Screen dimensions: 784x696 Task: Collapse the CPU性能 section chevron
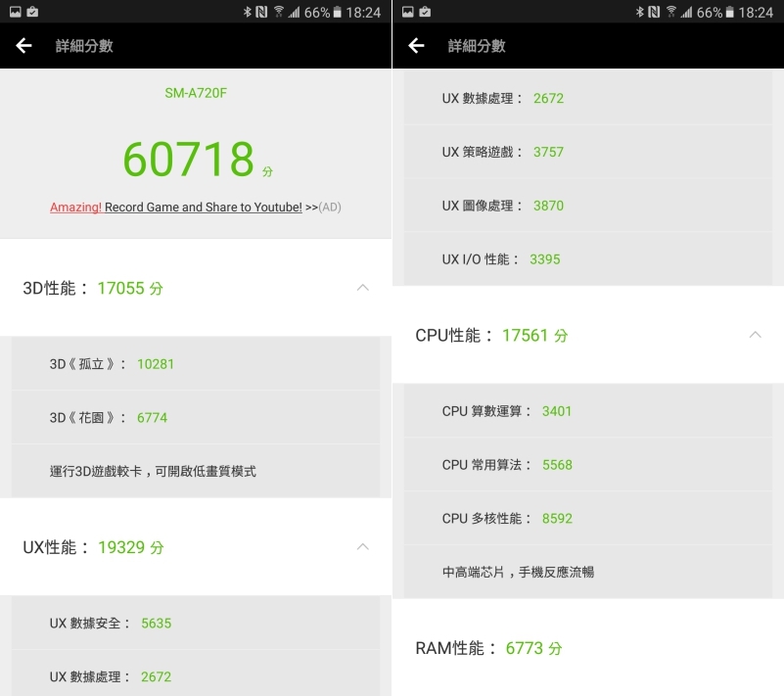tap(756, 335)
